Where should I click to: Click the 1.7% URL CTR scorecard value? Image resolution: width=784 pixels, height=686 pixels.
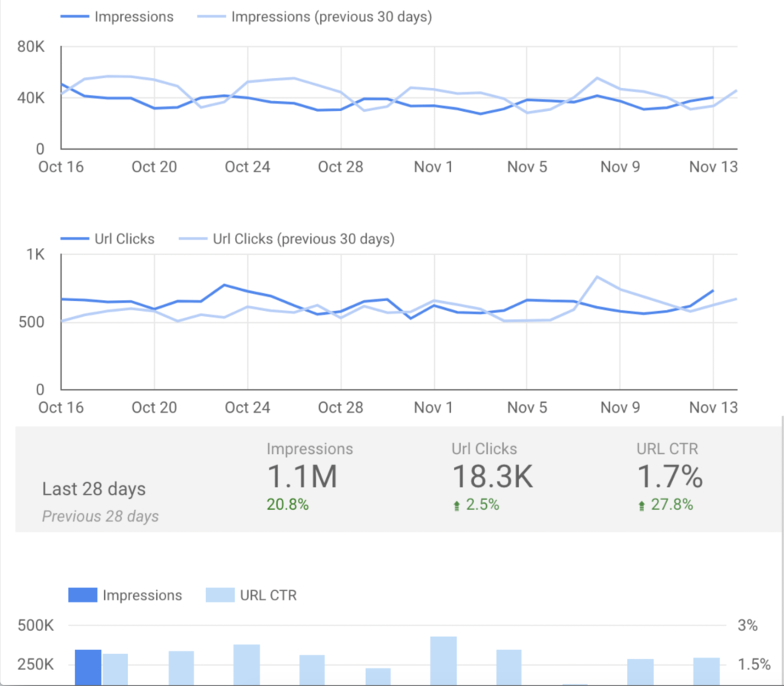670,476
